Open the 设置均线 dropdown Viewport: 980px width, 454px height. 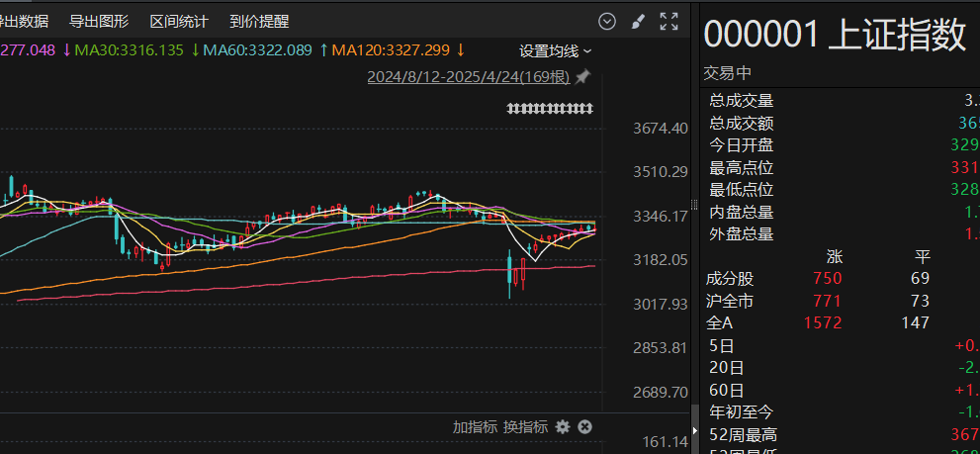point(556,51)
